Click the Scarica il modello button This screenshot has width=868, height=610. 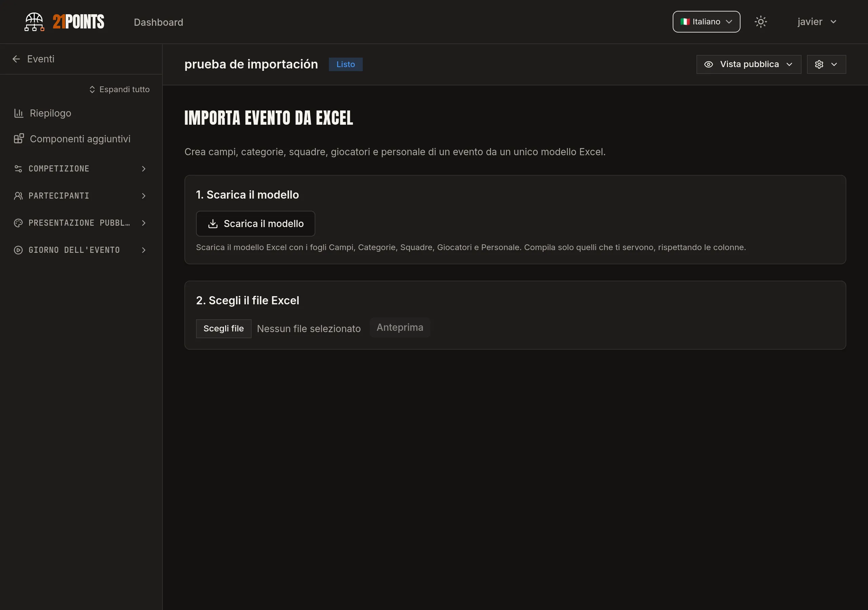[256, 224]
